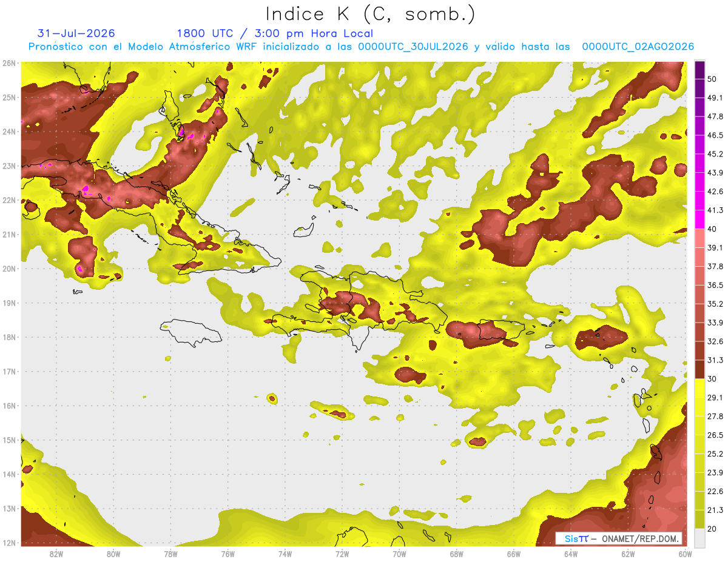This screenshot has width=728, height=562.
Task: Click the 74W longitude label
Action: tap(285, 554)
